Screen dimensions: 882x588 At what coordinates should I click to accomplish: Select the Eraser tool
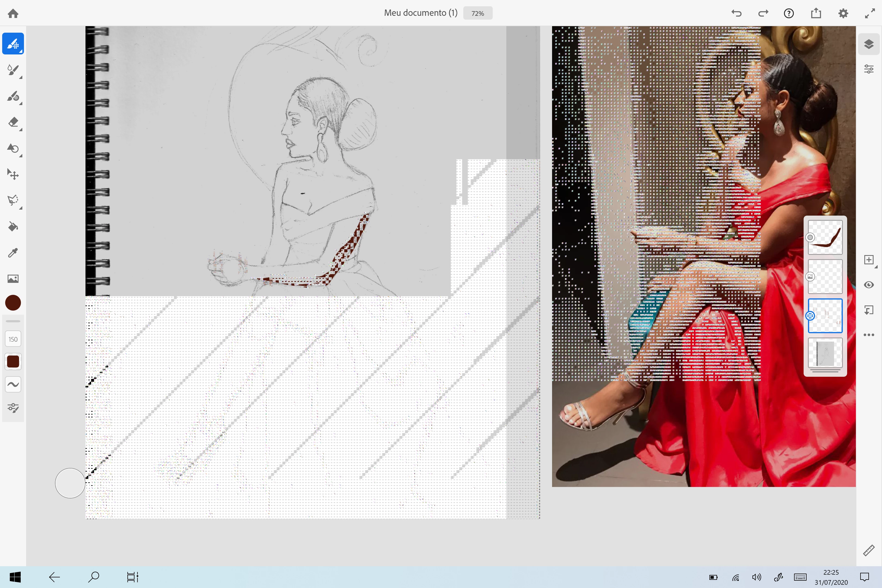[x=13, y=122]
